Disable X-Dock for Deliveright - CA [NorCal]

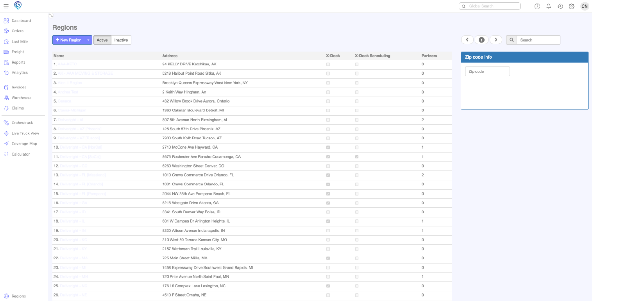pyautogui.click(x=328, y=147)
